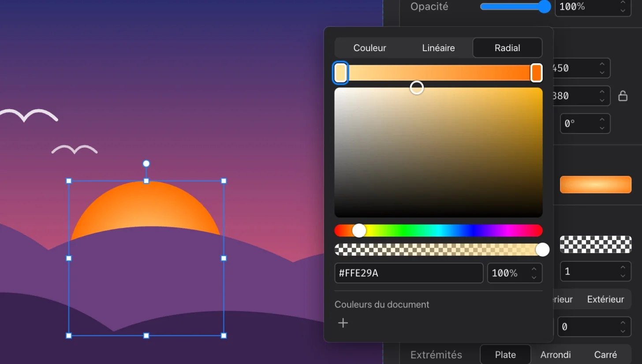The width and height of the screenshot is (642, 364).
Task: Choose the Arrondi end cap option
Action: point(556,355)
